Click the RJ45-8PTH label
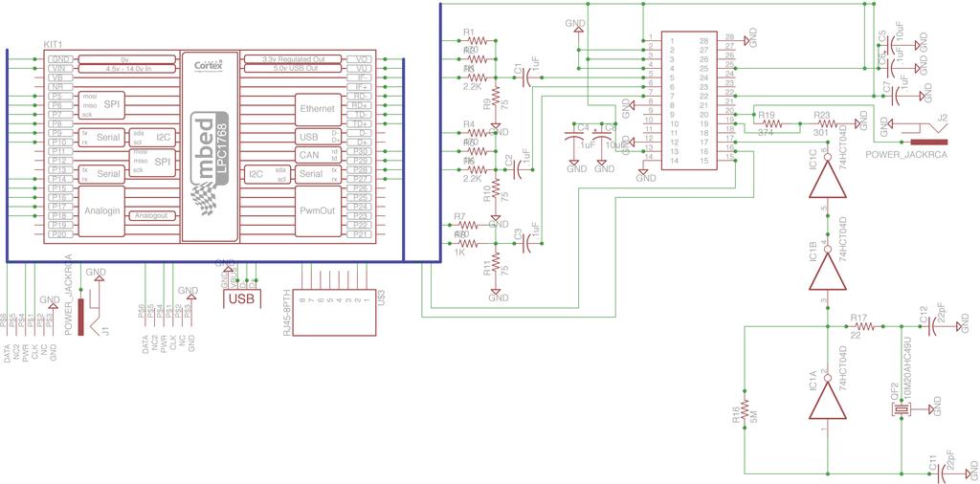Screen dimensions: 980x484 coord(287,313)
